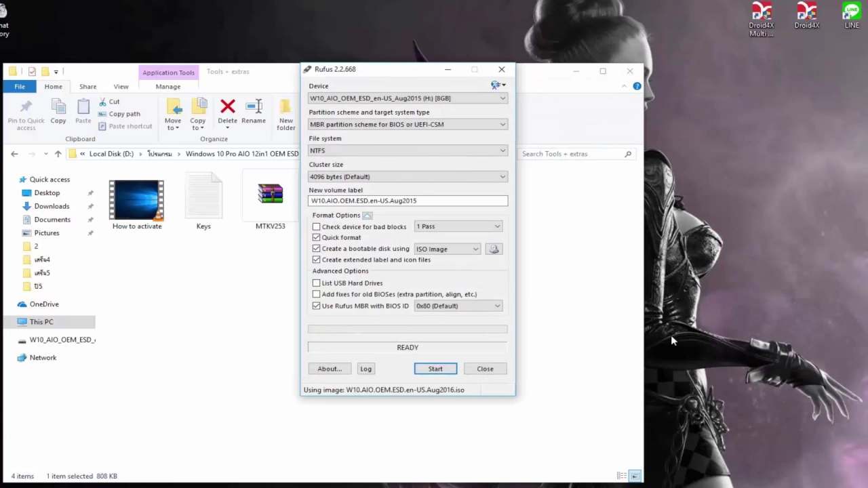Click the Application Tools tab header
Viewport: 868px width, 488px height.
click(168, 73)
